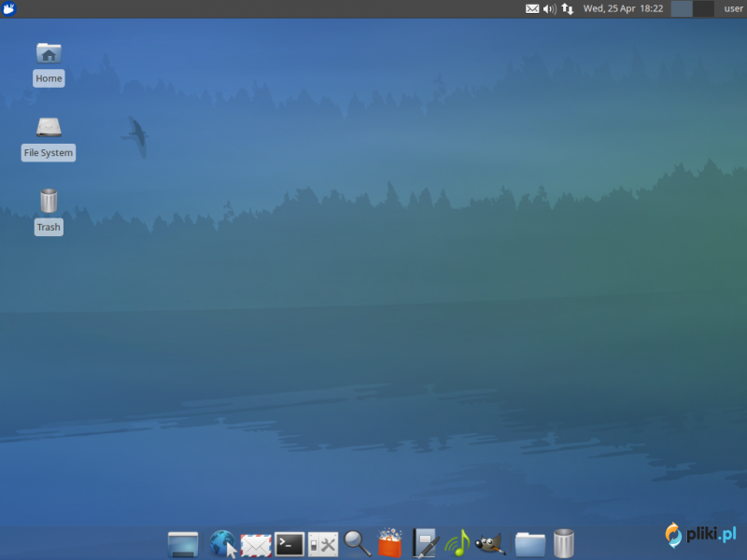This screenshot has height=560, width=747.
Task: Open the music player green note icon
Action: tap(458, 543)
